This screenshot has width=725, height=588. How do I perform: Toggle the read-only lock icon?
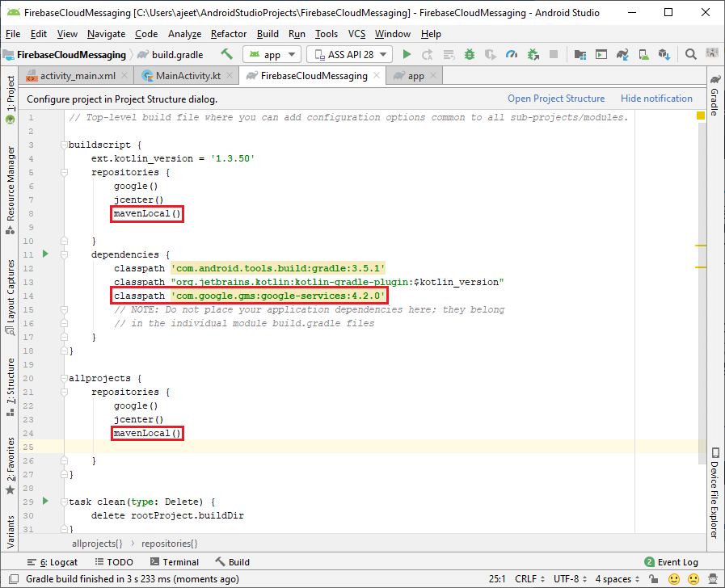653,579
